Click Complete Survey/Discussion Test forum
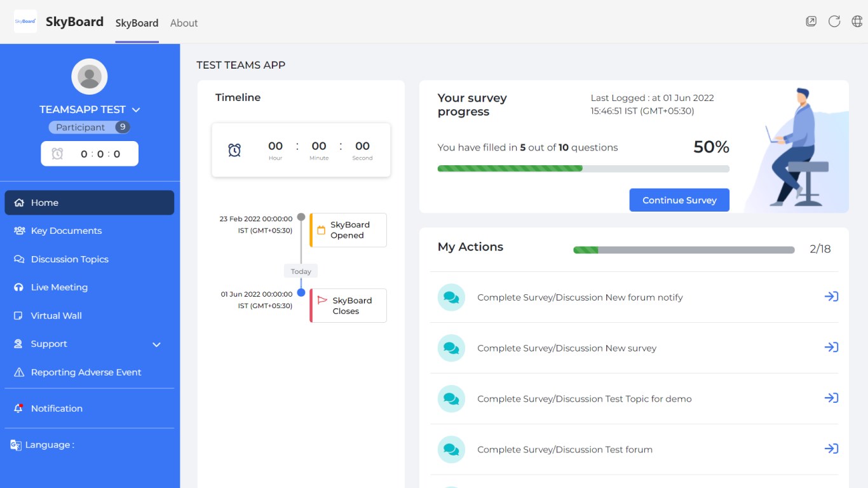Image resolution: width=868 pixels, height=488 pixels. [x=565, y=450]
